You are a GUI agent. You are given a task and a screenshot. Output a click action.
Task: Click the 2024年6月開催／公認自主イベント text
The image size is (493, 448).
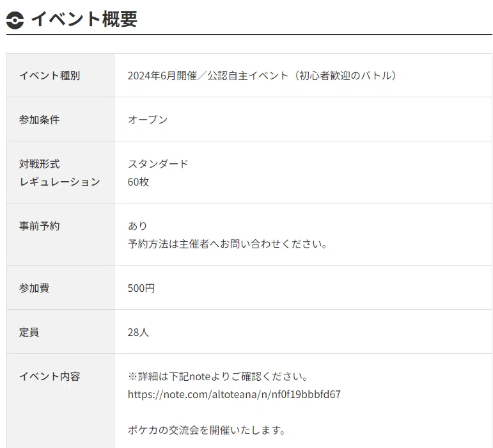click(208, 76)
